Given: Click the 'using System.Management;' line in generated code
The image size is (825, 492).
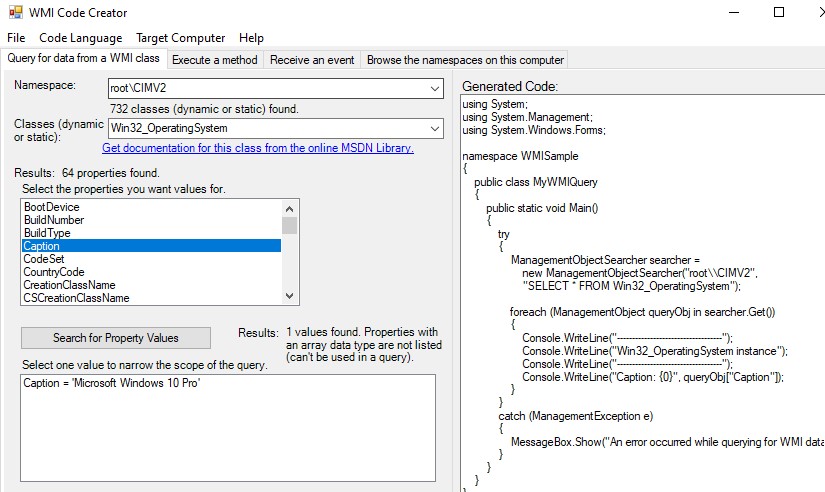Looking at the screenshot, I should click(527, 117).
